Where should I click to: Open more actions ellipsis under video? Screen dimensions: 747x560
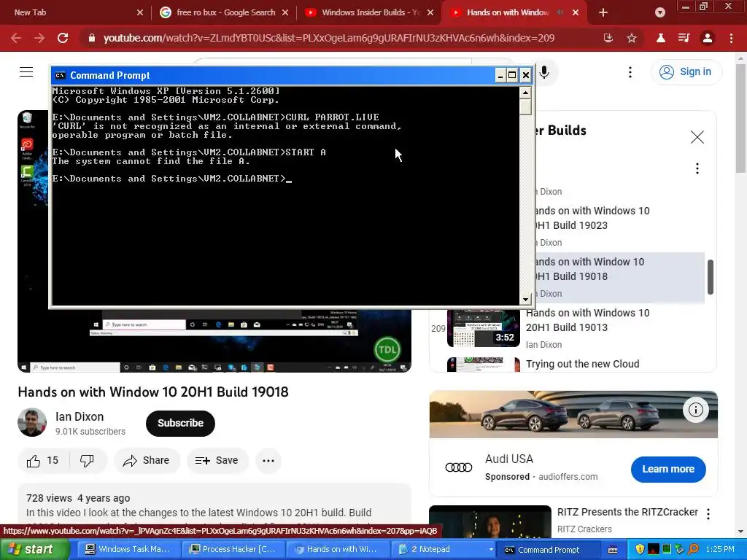click(268, 461)
